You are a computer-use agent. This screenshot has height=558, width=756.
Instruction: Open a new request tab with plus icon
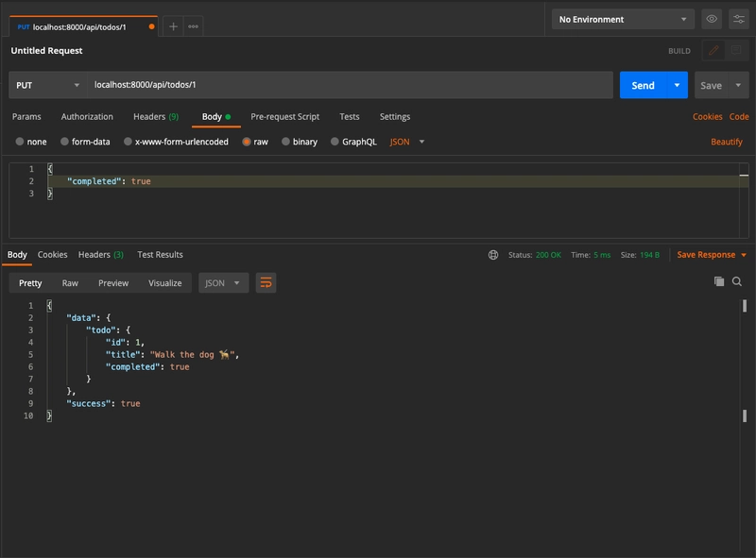[173, 26]
